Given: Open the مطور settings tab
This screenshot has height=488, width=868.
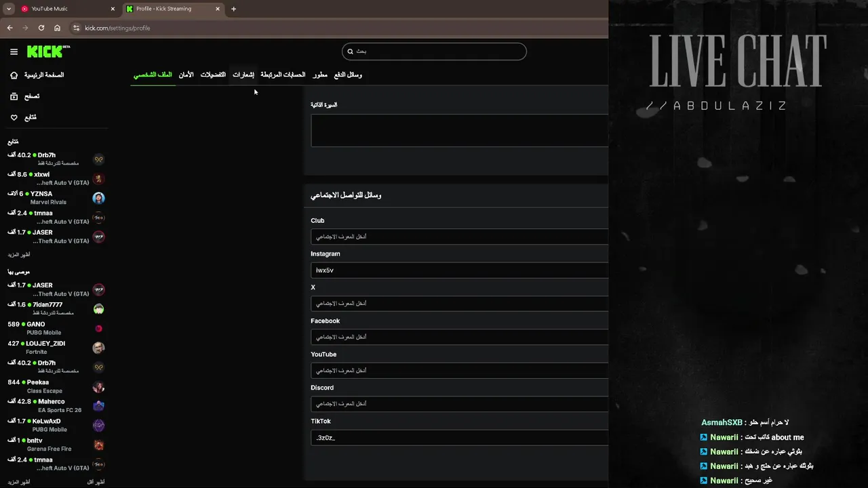Looking at the screenshot, I should tap(320, 75).
